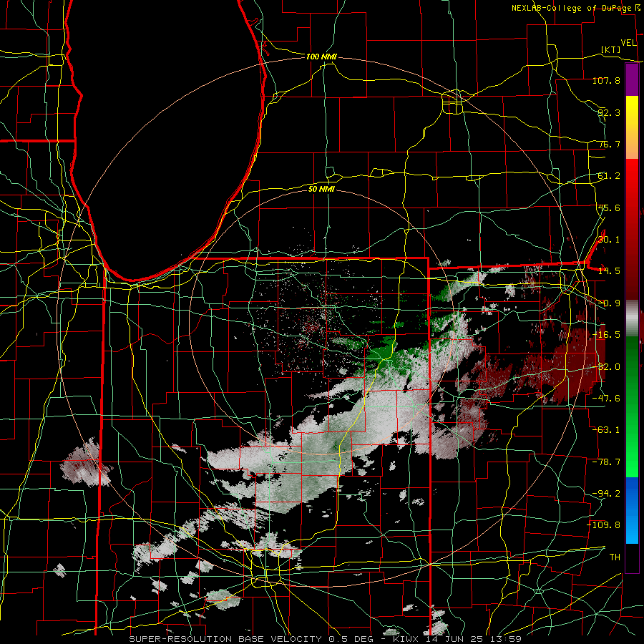Click the 61.2 velocity scale value
The height and width of the screenshot is (644, 644).
[609, 176]
